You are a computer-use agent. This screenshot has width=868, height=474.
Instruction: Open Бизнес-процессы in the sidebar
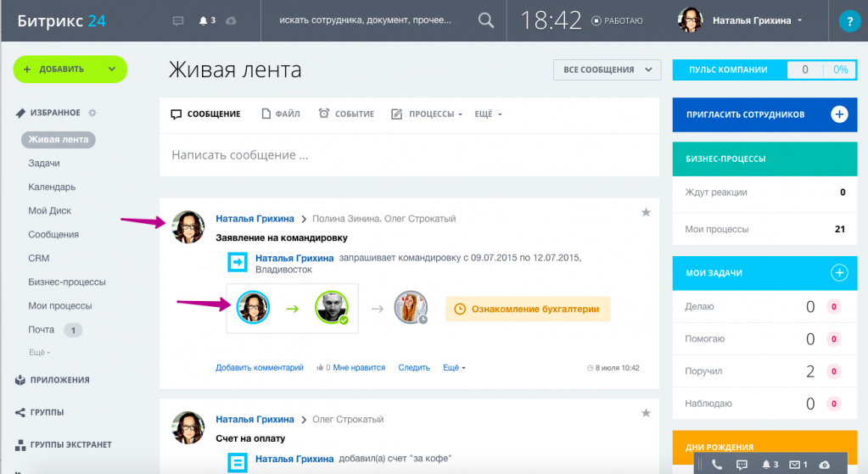(x=67, y=282)
